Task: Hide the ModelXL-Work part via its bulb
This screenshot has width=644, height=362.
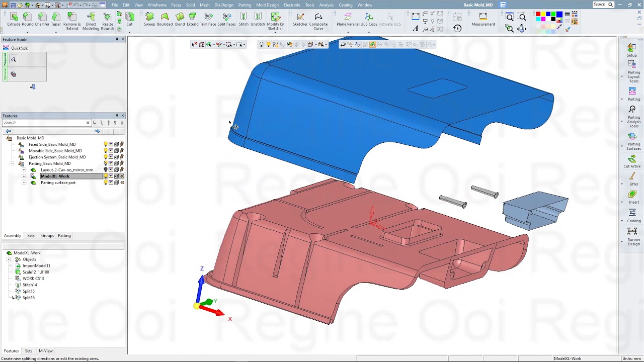Action: (106, 176)
